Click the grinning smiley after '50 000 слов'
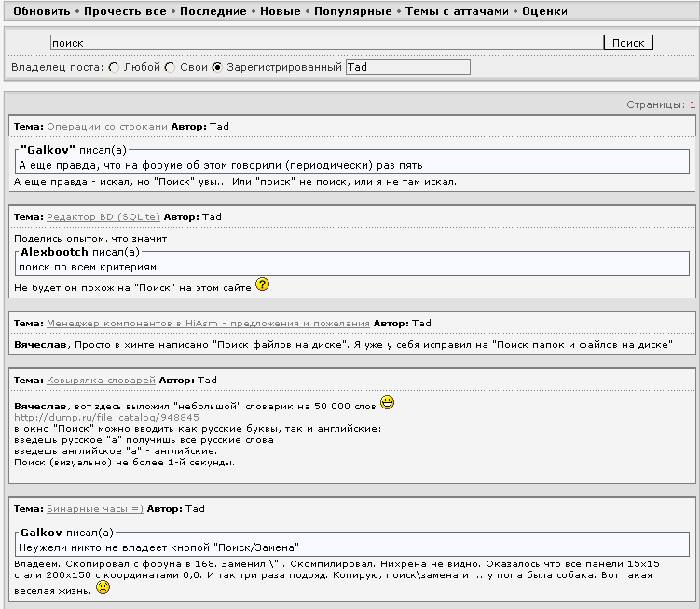Image resolution: width=700 pixels, height=609 pixels. coord(388,403)
